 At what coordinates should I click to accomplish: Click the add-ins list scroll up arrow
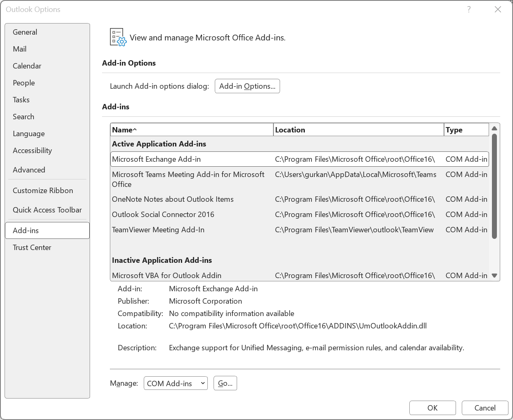[494, 128]
